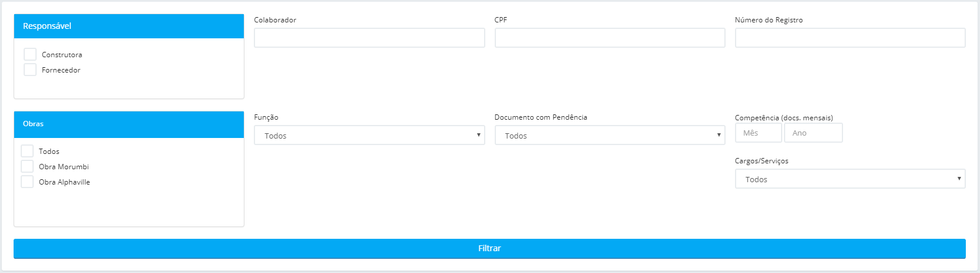980x273 pixels.
Task: Expand the Documento com Pendência dropdown
Action: coord(610,135)
